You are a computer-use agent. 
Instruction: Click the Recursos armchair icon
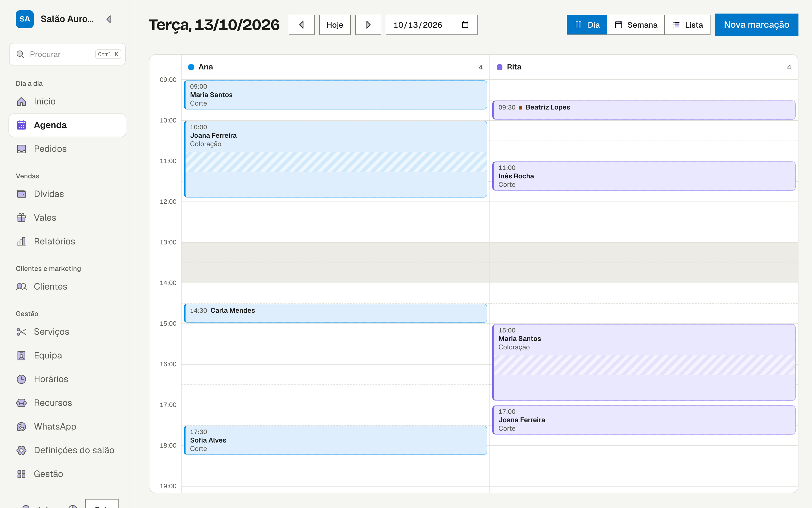[21, 403]
